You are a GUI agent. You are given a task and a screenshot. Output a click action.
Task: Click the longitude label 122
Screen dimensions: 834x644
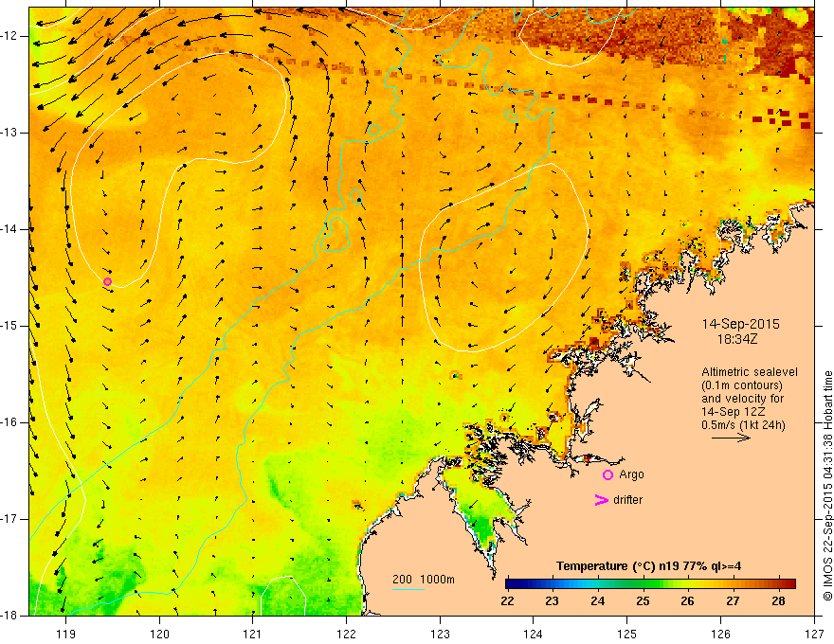(x=346, y=634)
